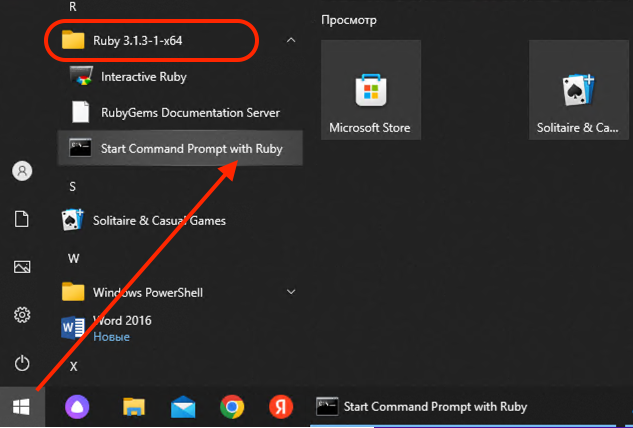Viewport: 633px width, 428px height.
Task: Open the Mail app in the taskbar
Action: (x=182, y=407)
